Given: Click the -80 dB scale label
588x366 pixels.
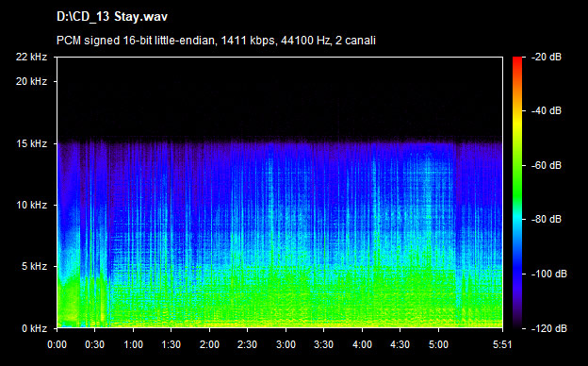Looking at the screenshot, I should [x=547, y=219].
